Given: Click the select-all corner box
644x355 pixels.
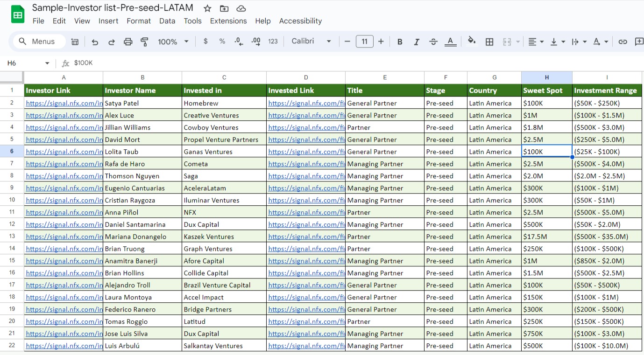Looking at the screenshot, I should point(12,77).
